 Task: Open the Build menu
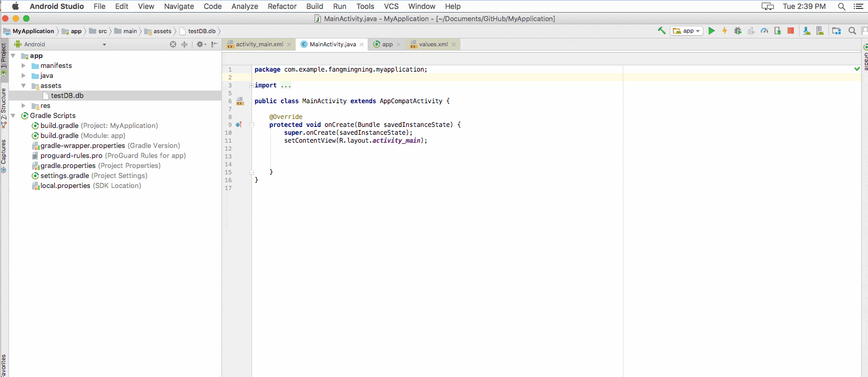click(315, 6)
